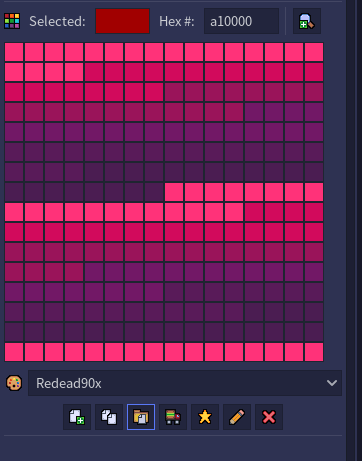Viewport: 362px width, 461px height.
Task: Click the multicolor grid icon beside Selected
Action: point(12,21)
